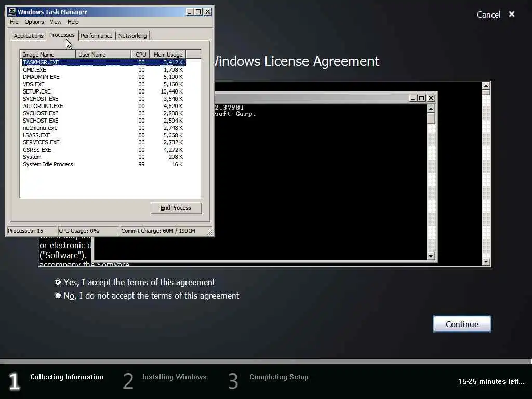The image size is (532, 399).
Task: Click the Task Manager title bar icon
Action: click(12, 12)
